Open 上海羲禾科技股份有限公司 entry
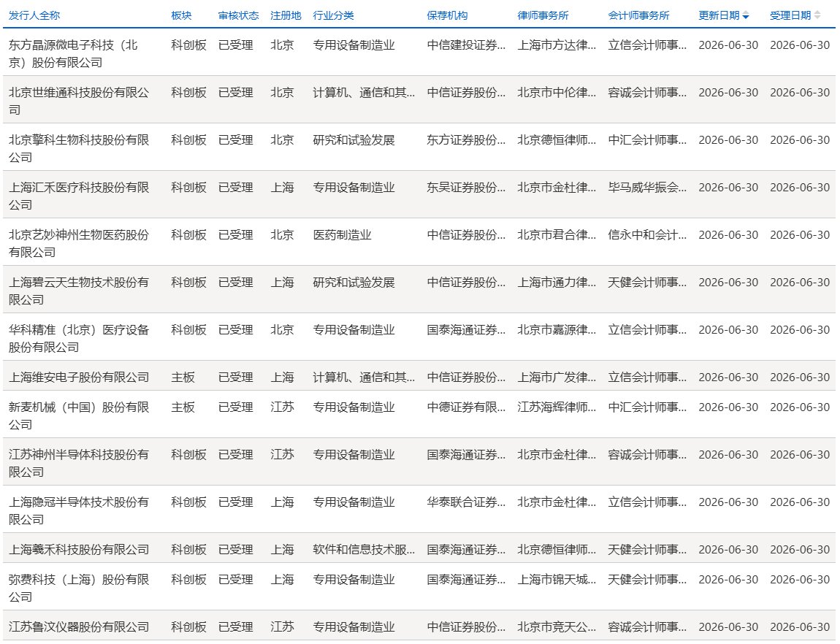 [x=79, y=550]
